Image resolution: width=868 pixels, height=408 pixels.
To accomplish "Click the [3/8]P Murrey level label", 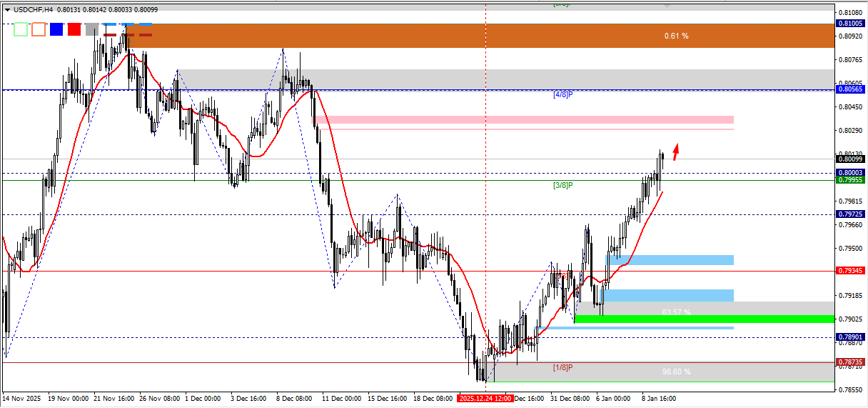I will click(x=563, y=185).
